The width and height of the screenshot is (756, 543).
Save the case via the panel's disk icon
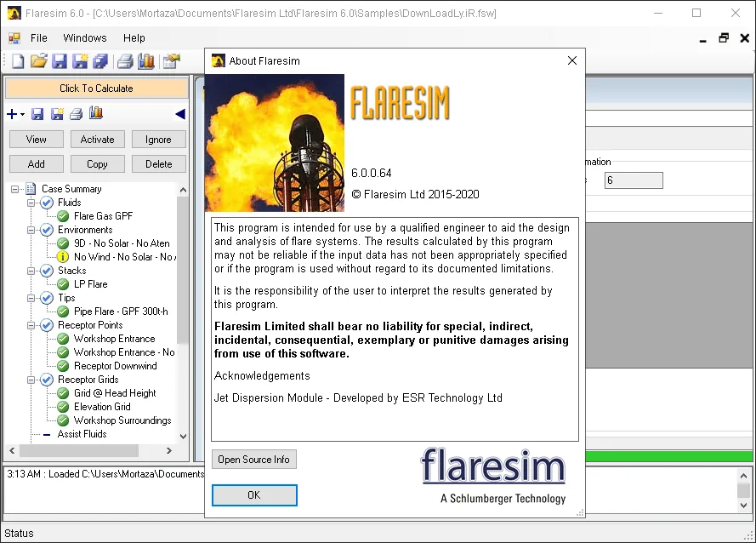click(37, 114)
